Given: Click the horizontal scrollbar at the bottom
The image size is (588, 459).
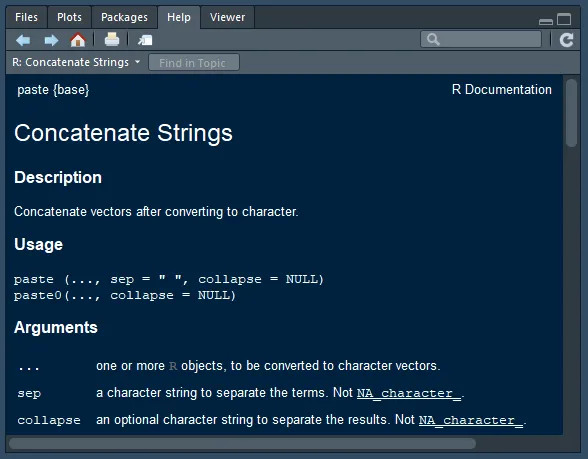Looking at the screenshot, I should coord(242,444).
